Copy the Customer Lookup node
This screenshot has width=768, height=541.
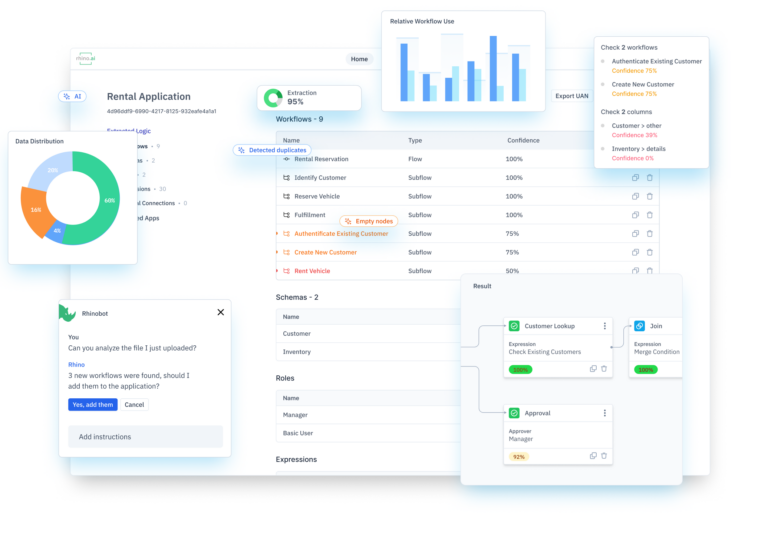coord(593,369)
